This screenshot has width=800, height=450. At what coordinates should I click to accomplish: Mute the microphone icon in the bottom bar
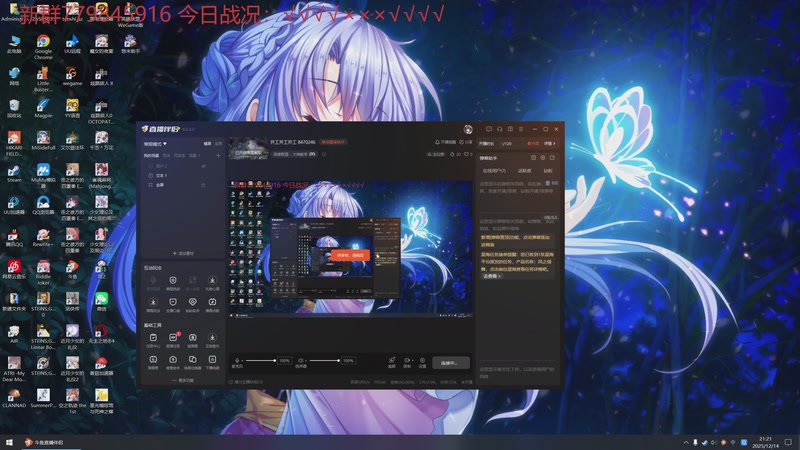pos(237,361)
